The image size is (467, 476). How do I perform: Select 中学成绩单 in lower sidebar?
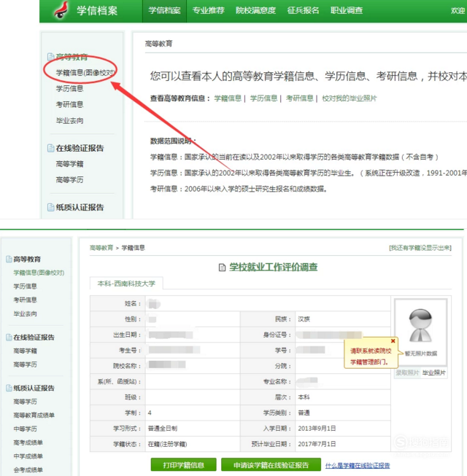[x=28, y=456]
